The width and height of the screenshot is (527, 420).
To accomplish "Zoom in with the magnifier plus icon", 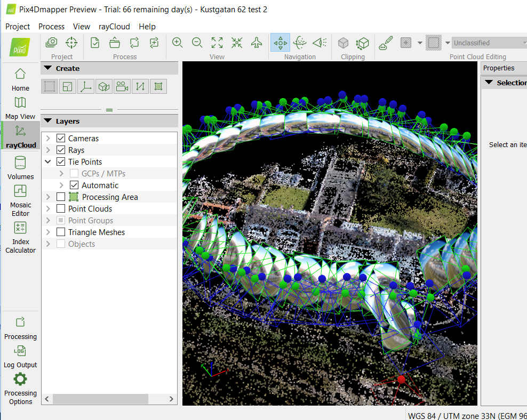I will [177, 43].
